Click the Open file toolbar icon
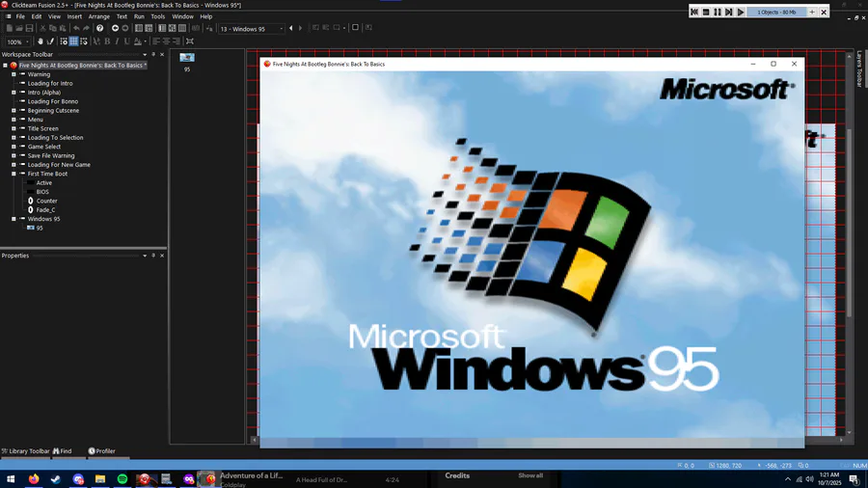 coord(19,28)
